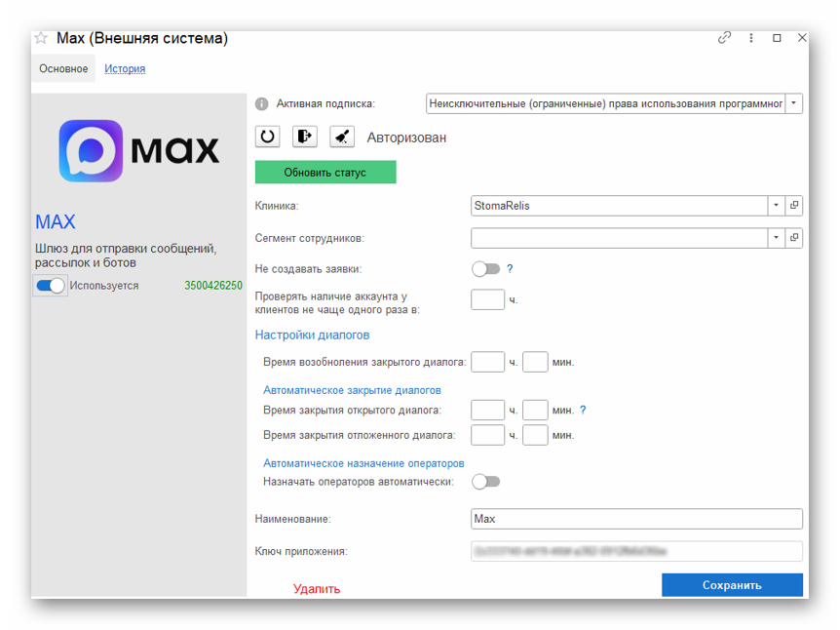Click the info icon beside Активная подписка
The height and width of the screenshot is (630, 840).
[261, 103]
